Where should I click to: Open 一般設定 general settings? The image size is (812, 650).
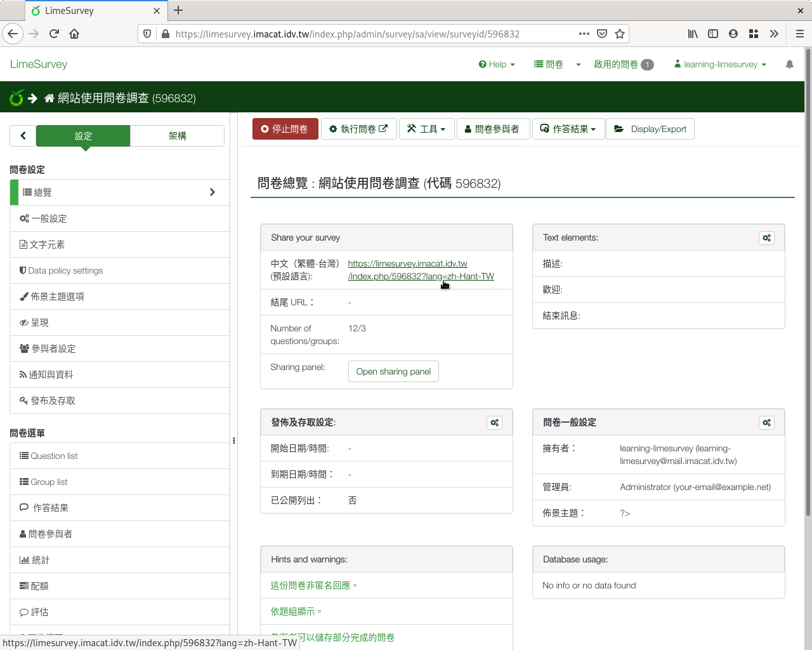pyautogui.click(x=120, y=218)
